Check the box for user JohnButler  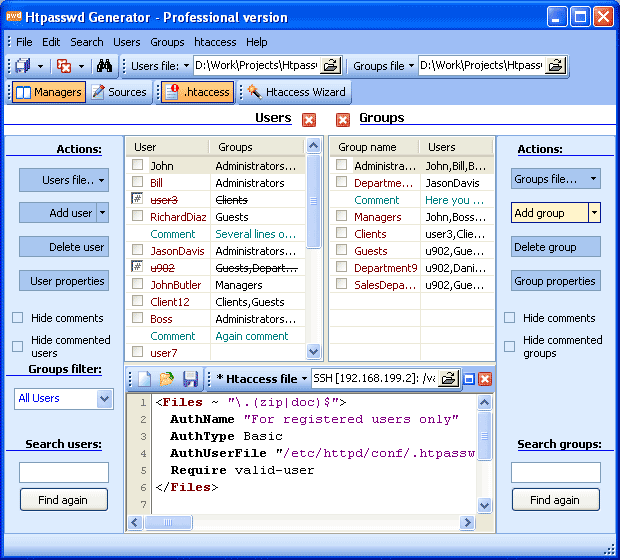[x=137, y=284]
